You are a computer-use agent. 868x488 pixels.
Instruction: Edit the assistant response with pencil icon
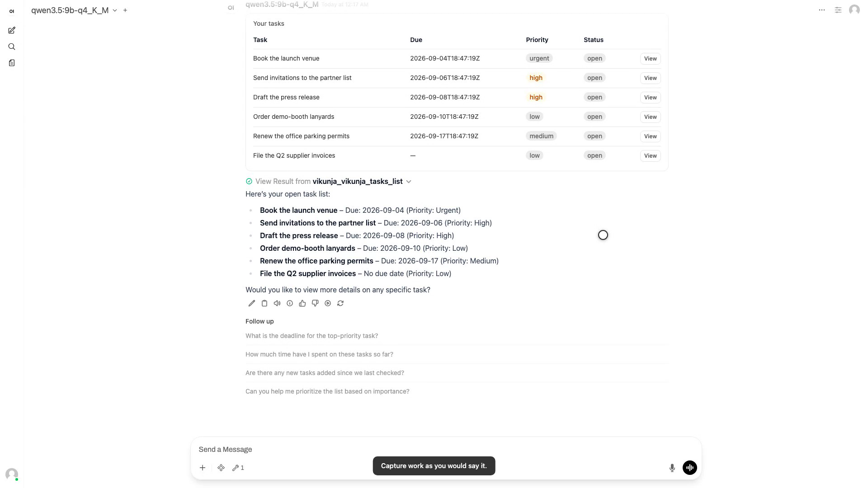pos(252,303)
